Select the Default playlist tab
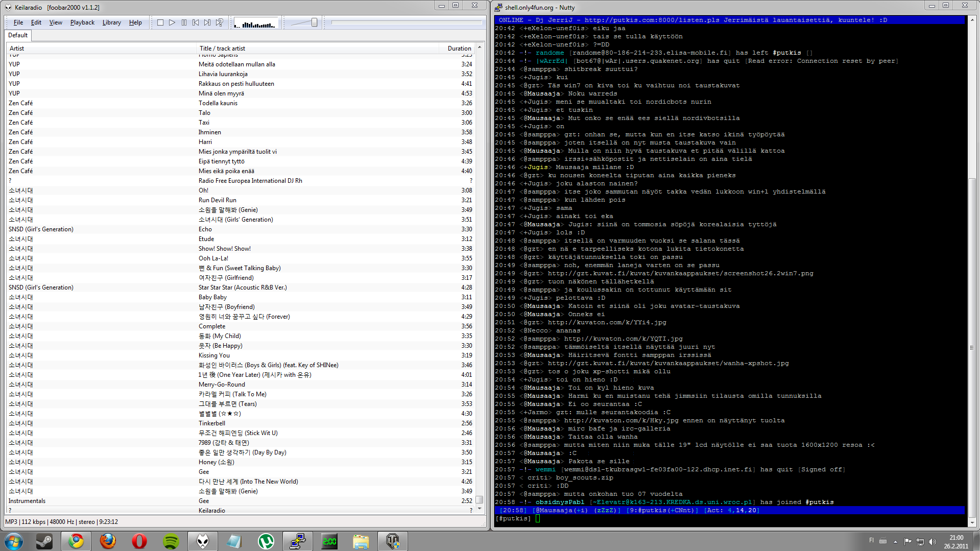Viewport: 980px width, 551px height. pos(18,35)
